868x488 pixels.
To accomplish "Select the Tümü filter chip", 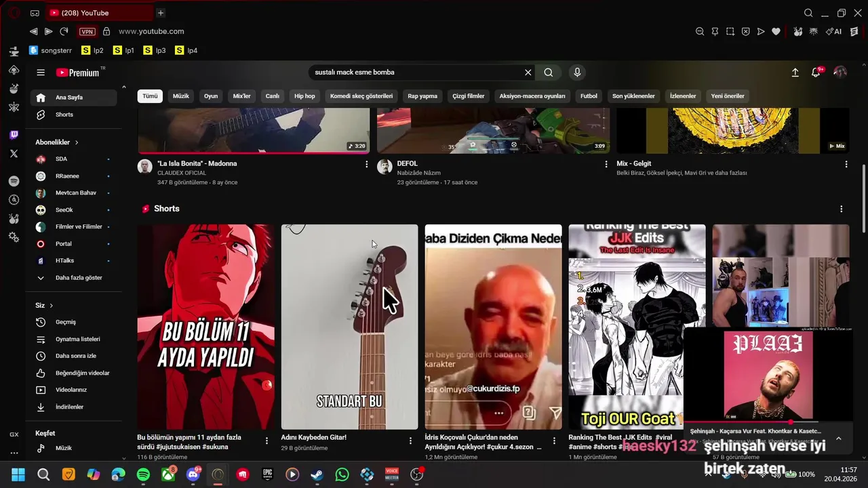I will 150,96.
